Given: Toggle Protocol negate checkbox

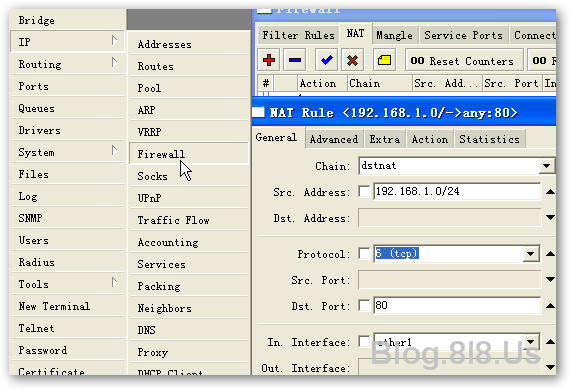Looking at the screenshot, I should [x=364, y=253].
